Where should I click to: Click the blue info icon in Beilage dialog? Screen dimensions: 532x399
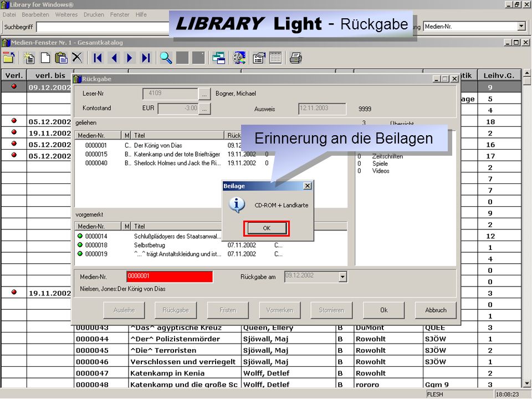[x=237, y=205]
